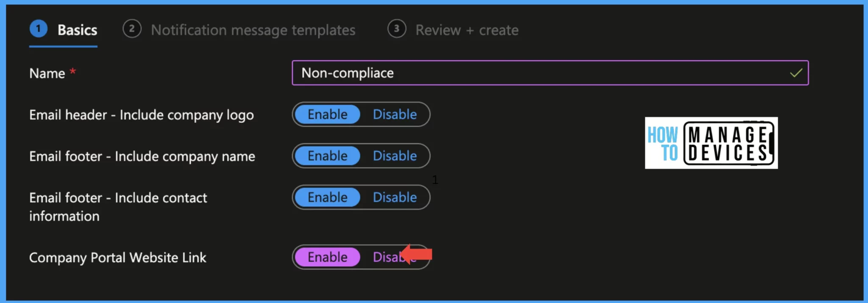Click the red required asterisk beside Name
The width and height of the screenshot is (868, 303).
click(x=73, y=71)
